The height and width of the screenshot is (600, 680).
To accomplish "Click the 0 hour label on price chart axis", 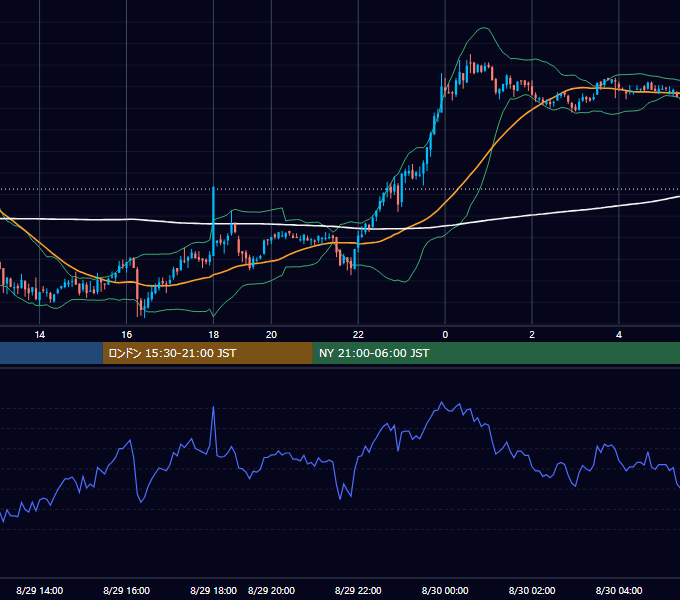I will 445,335.
